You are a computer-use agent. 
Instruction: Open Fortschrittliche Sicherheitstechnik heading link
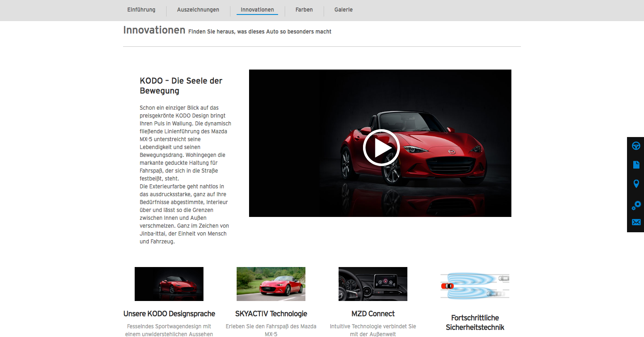point(475,323)
